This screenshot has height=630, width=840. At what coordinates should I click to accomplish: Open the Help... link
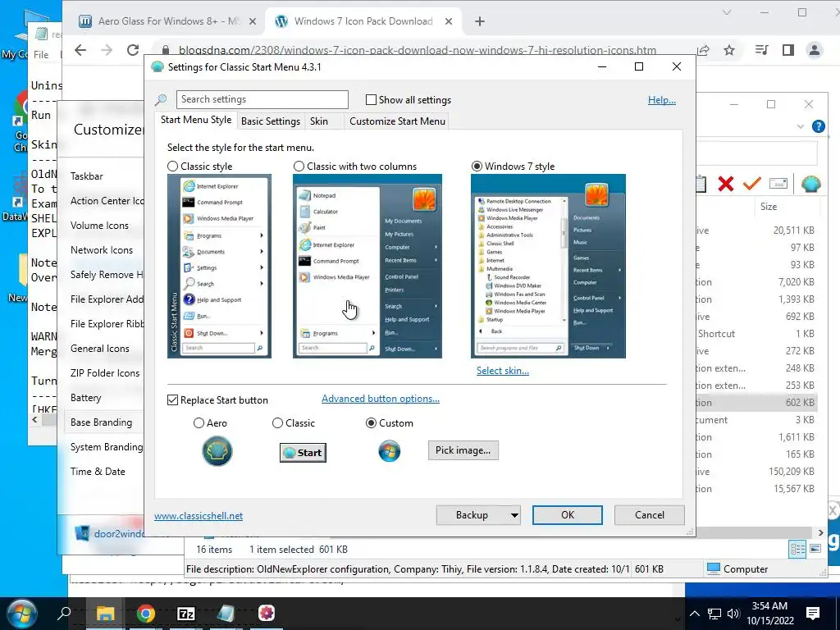tap(662, 100)
